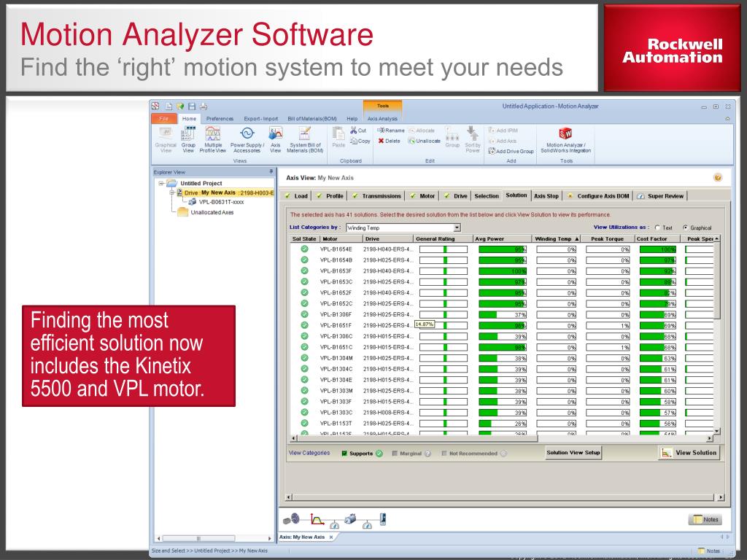Open the Super Review tab
The image size is (747, 560).
pyautogui.click(x=660, y=195)
